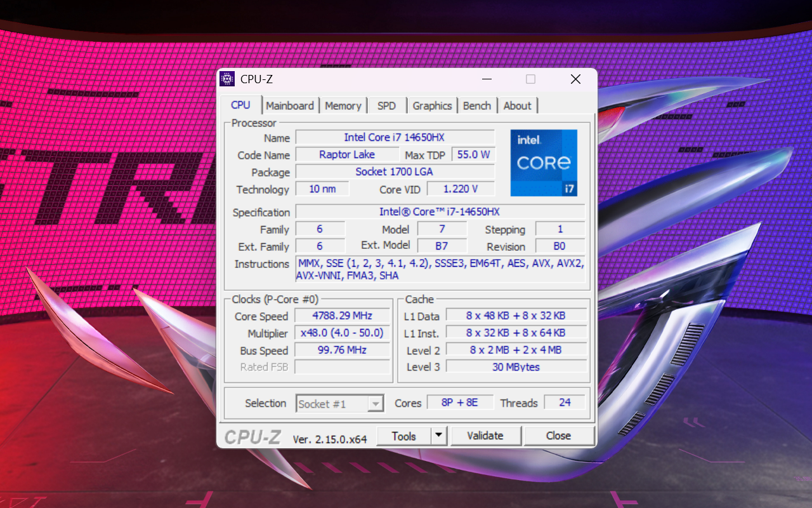Click the CPU-Z window title text
The width and height of the screenshot is (812, 508).
(x=256, y=79)
